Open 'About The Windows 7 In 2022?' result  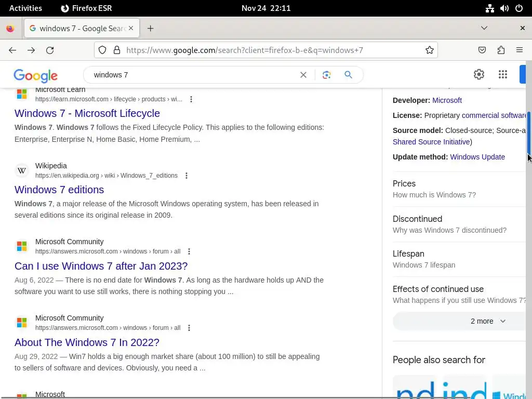[x=87, y=342]
